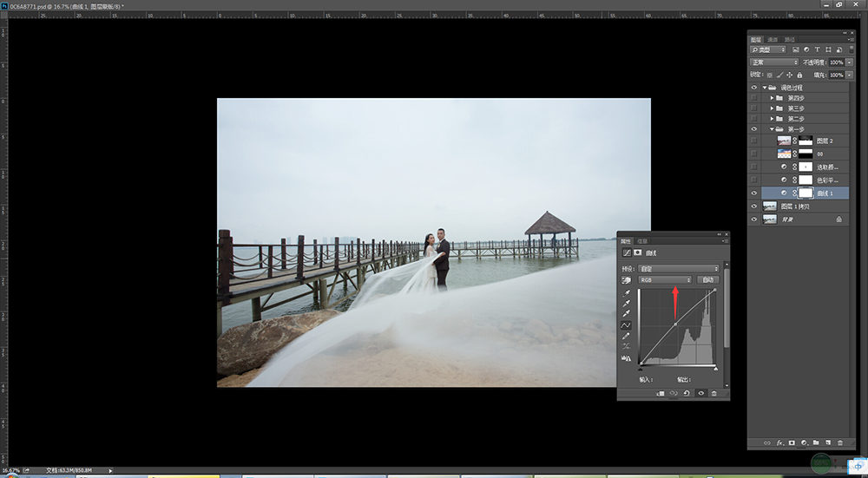Filter layers by smart object kind
This screenshot has height=478, width=868.
(x=838, y=49)
